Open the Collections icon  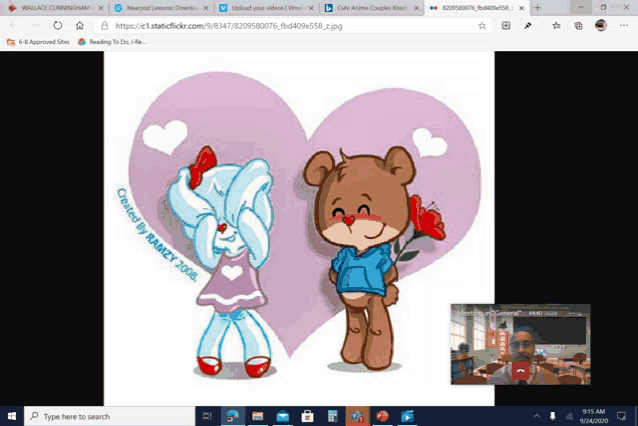click(578, 26)
